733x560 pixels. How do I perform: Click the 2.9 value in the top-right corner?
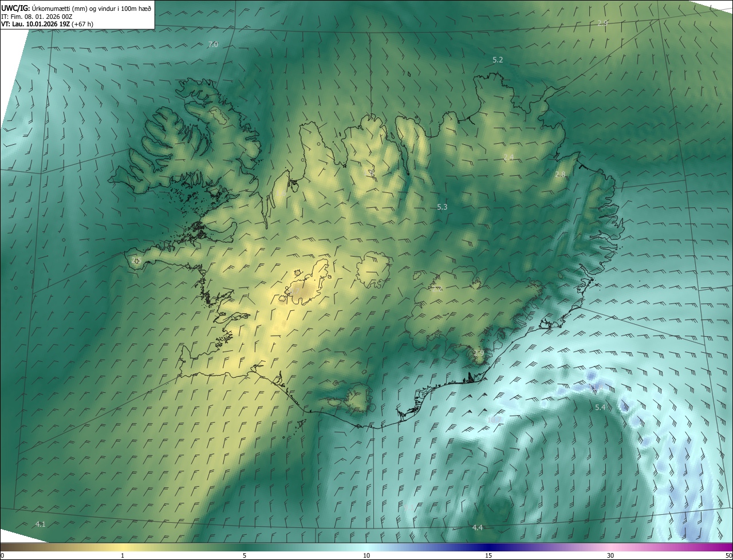pyautogui.click(x=602, y=23)
